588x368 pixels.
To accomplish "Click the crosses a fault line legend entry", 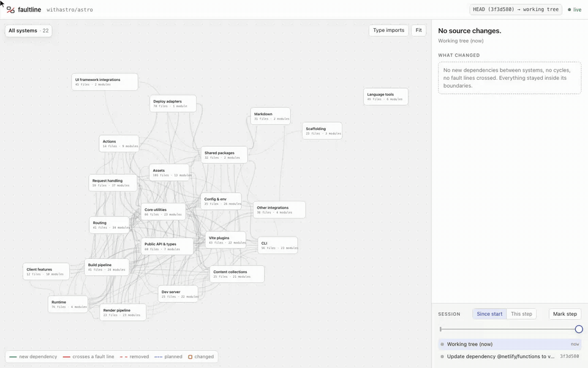I will [88, 357].
